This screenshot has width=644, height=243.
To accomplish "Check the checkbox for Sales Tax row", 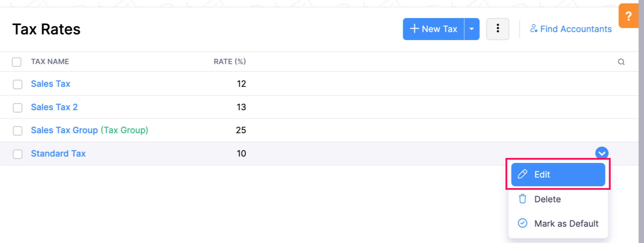I will 17,84.
